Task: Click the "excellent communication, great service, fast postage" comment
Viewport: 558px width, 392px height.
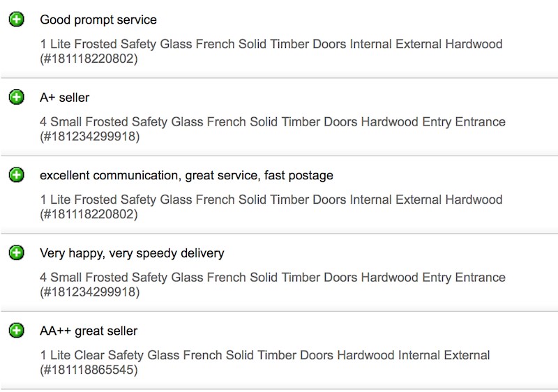Action: click(186, 176)
